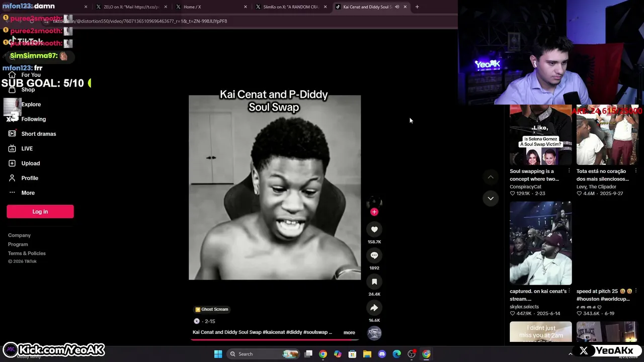Visit the ConspiracyCat creator profile
This screenshot has width=644, height=362.
click(x=525, y=187)
